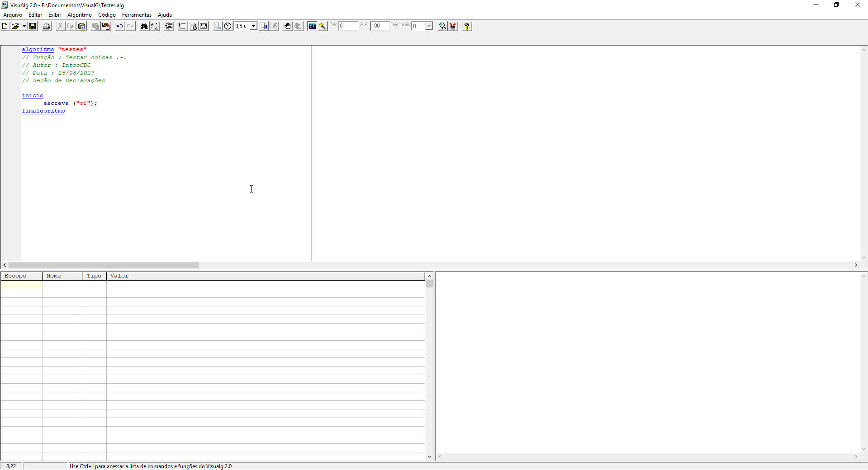Click the variable table scroll-up arrow
868x470 pixels.
click(429, 276)
